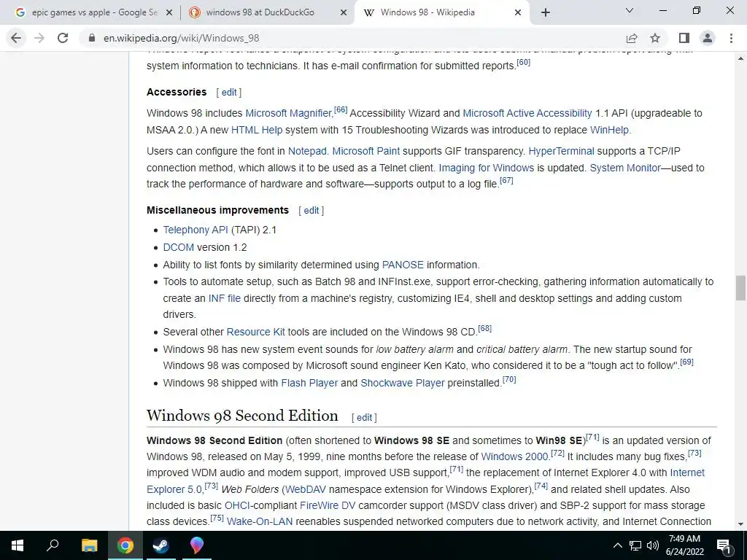Jump to citation 66 footnote
This screenshot has height=560, width=747.
point(341,109)
